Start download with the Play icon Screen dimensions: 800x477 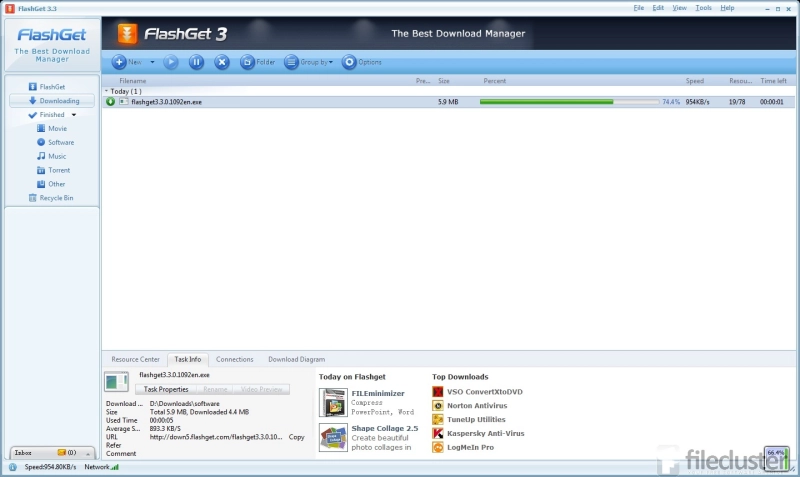pyautogui.click(x=171, y=62)
